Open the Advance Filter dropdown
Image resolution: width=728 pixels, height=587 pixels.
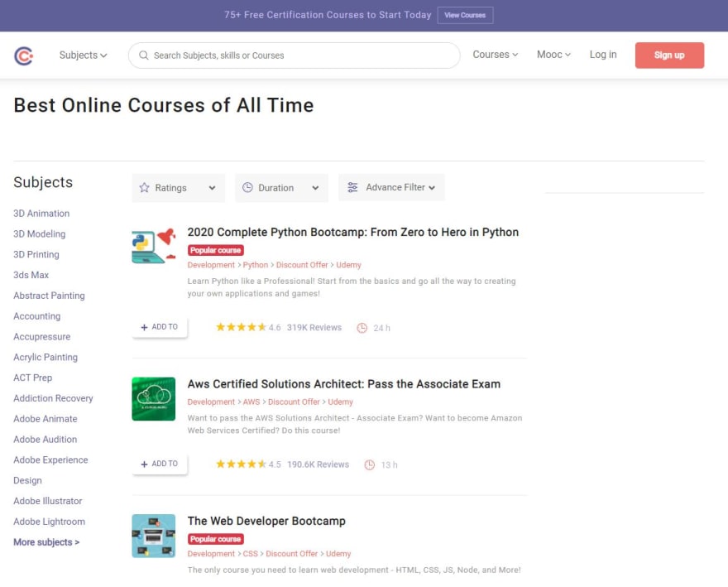pos(391,187)
